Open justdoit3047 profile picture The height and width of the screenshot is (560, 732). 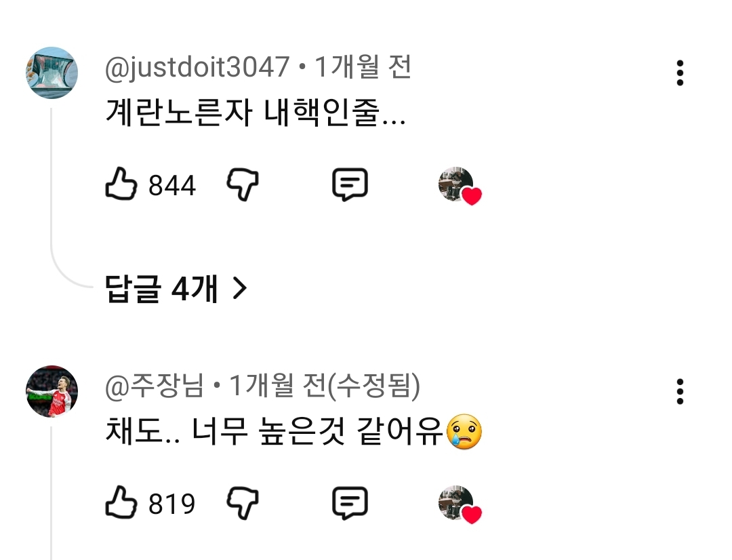(52, 73)
